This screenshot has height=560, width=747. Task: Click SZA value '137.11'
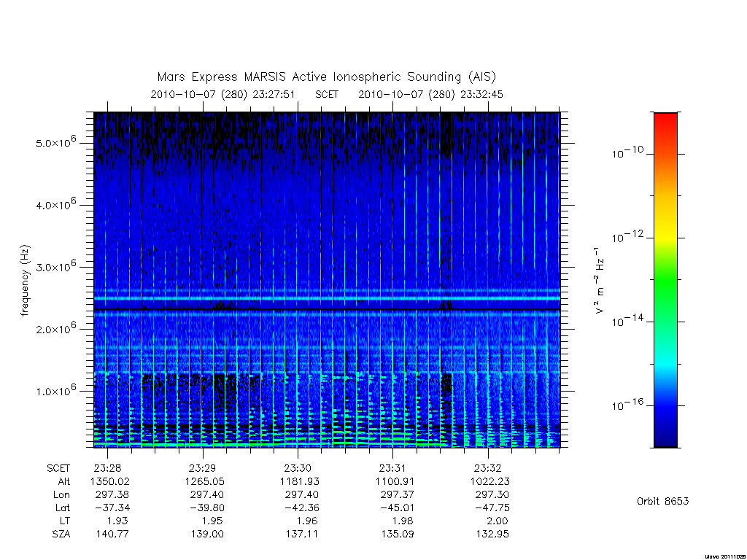coord(302,534)
